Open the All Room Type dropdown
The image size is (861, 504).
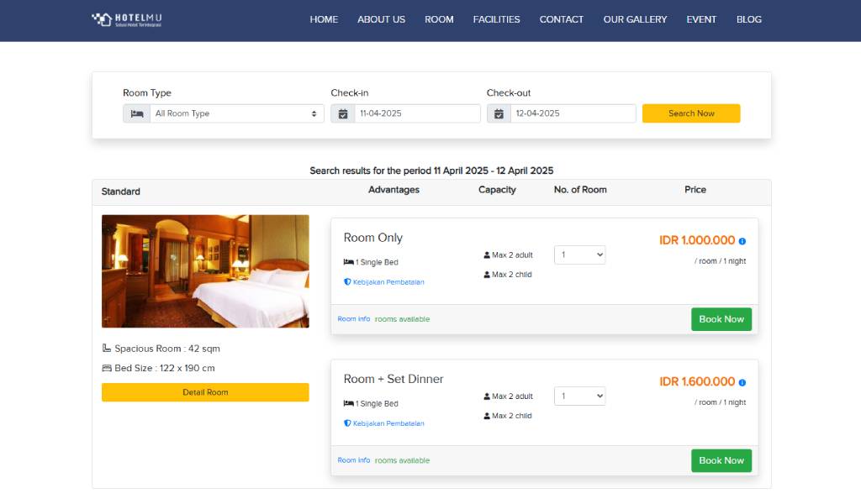(x=235, y=113)
